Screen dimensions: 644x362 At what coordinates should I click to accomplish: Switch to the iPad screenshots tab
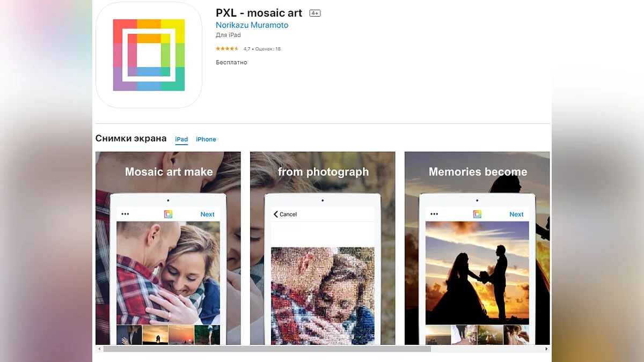(x=181, y=139)
